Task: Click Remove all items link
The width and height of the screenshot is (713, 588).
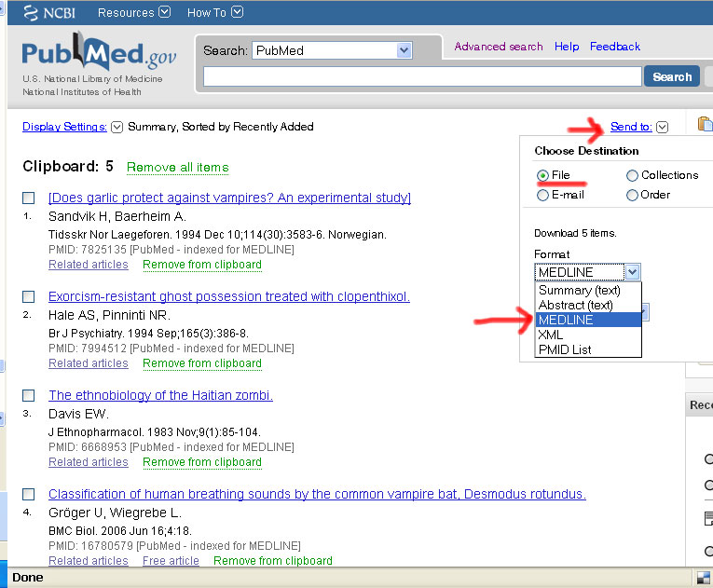Action: click(x=177, y=168)
